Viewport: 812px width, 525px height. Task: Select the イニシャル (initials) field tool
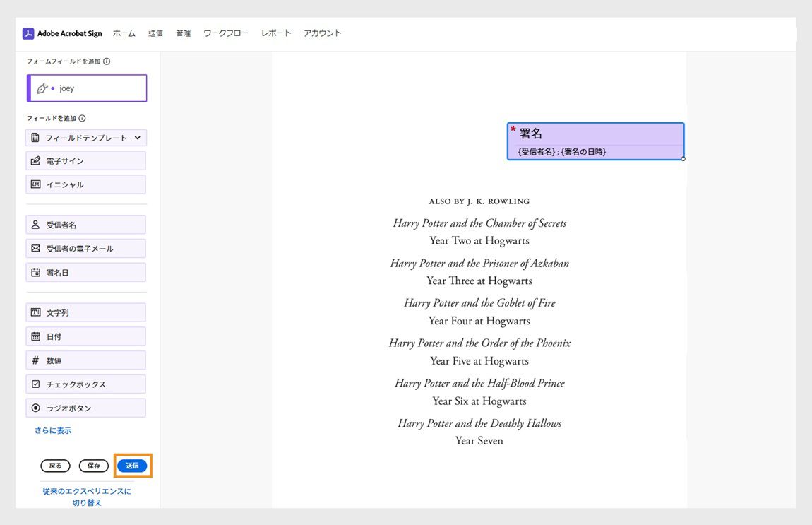tap(85, 184)
